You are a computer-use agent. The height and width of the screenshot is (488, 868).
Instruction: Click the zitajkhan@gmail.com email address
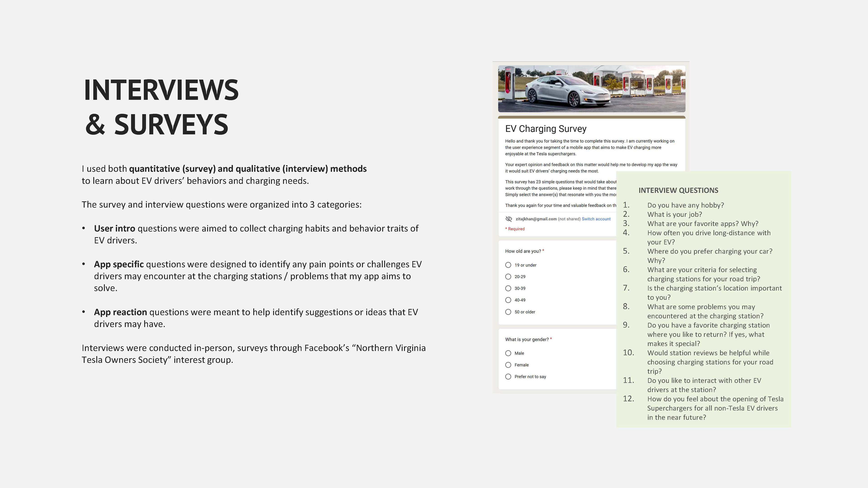536,219
